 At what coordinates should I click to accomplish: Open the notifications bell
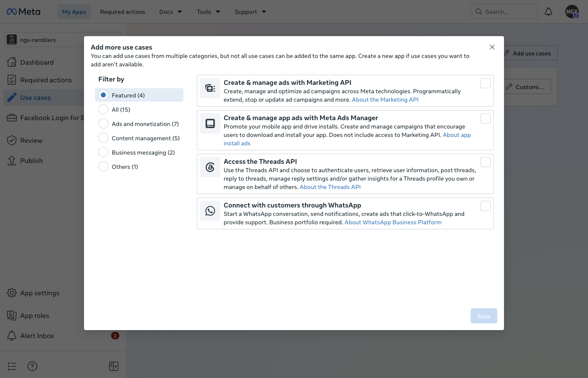tap(549, 12)
